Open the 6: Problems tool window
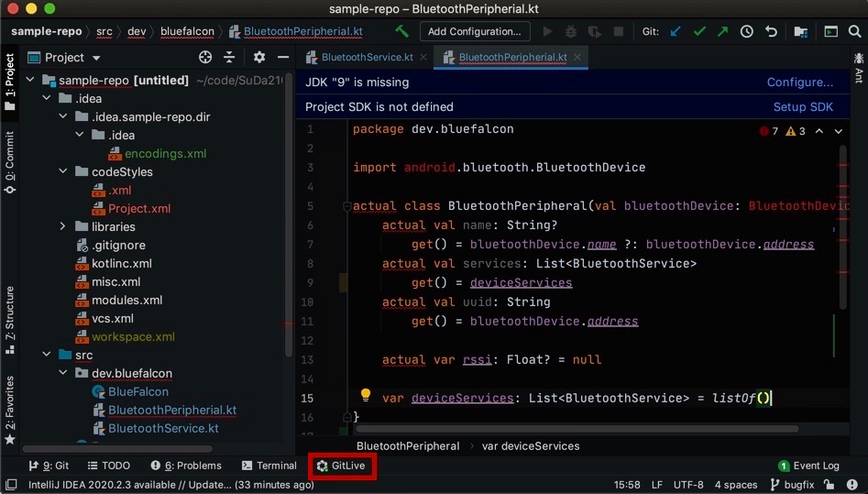The width and height of the screenshot is (868, 494). tap(186, 466)
